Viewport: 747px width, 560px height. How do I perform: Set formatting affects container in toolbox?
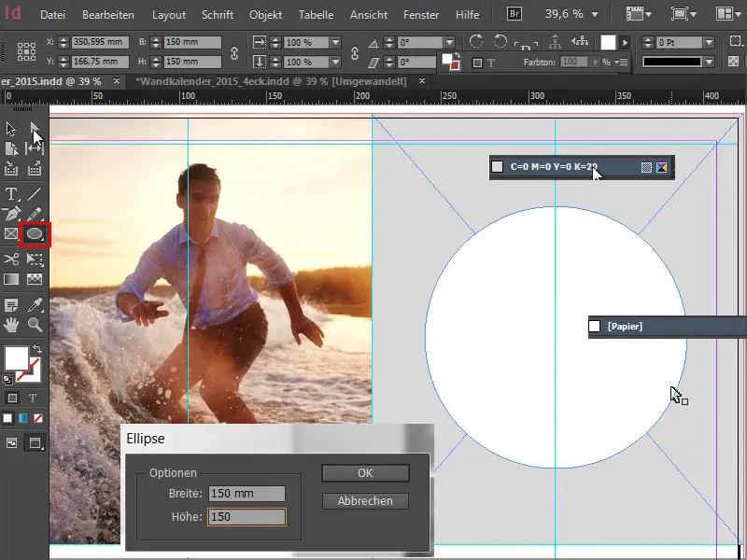pos(12,399)
